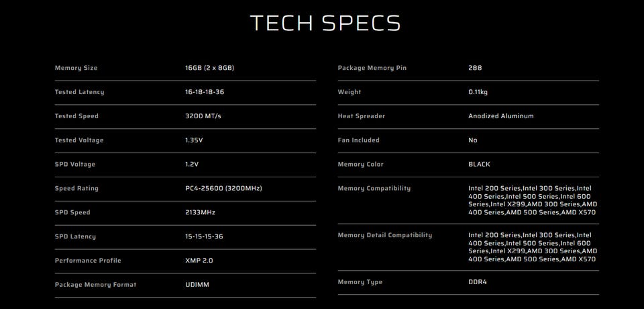
Task: Select the 0.11kg weight value
Action: coord(478,92)
